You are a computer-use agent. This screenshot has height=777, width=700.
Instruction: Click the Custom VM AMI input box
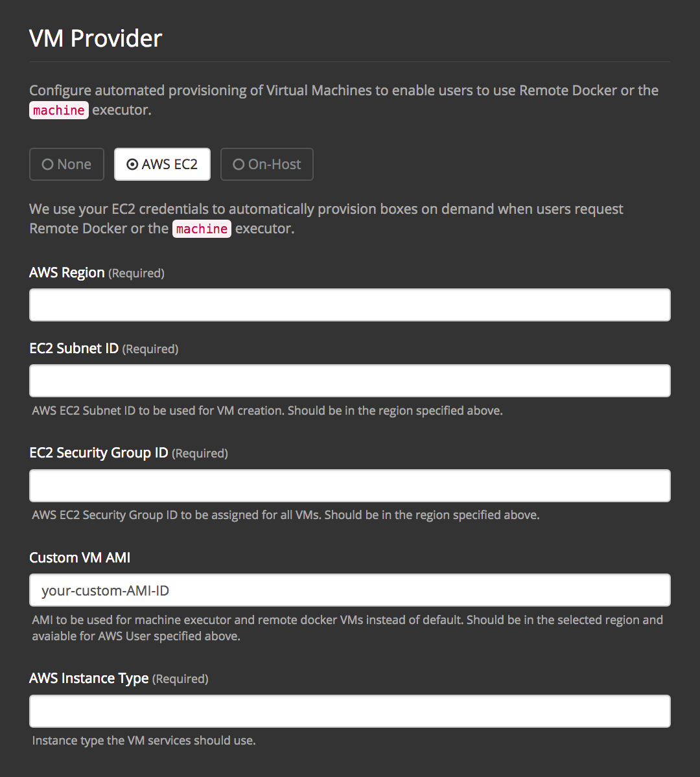pos(350,590)
